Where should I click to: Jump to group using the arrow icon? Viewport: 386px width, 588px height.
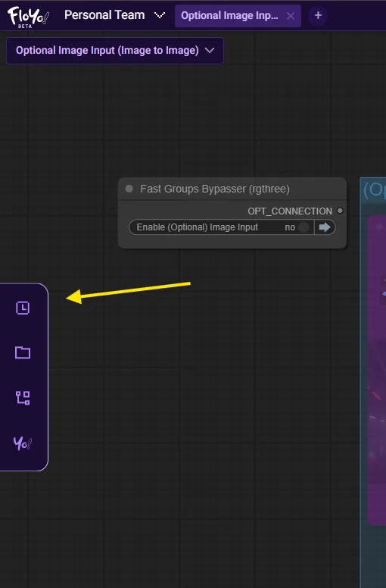pyautogui.click(x=325, y=227)
